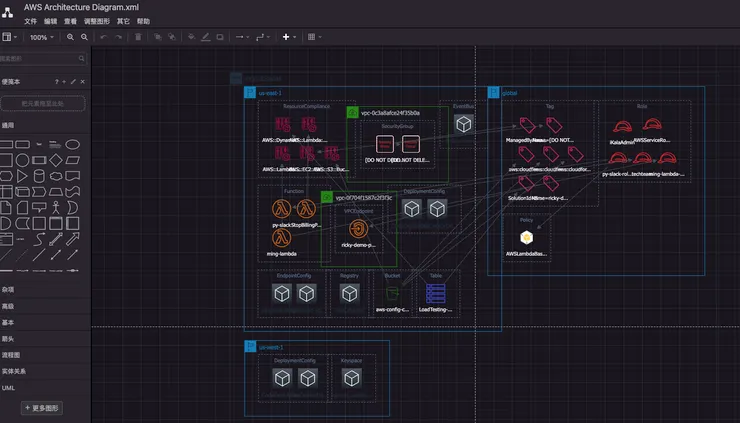The image size is (740, 423).
Task: Select the AWSLambdaBasic policy icon
Action: [525, 237]
